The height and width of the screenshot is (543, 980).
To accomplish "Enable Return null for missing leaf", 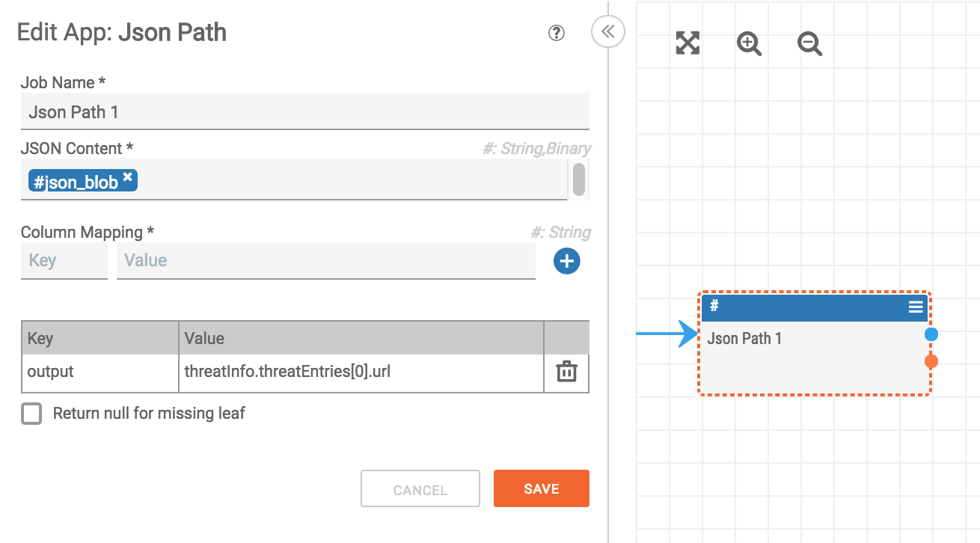I will (x=31, y=414).
